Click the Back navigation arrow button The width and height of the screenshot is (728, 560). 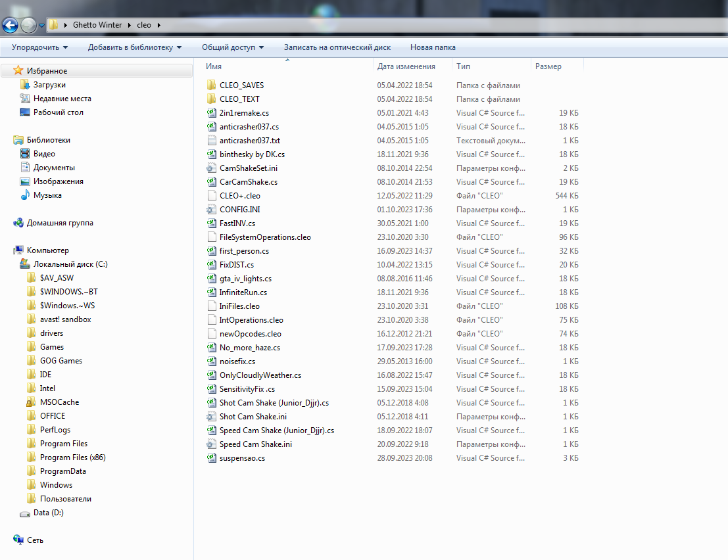click(x=10, y=26)
